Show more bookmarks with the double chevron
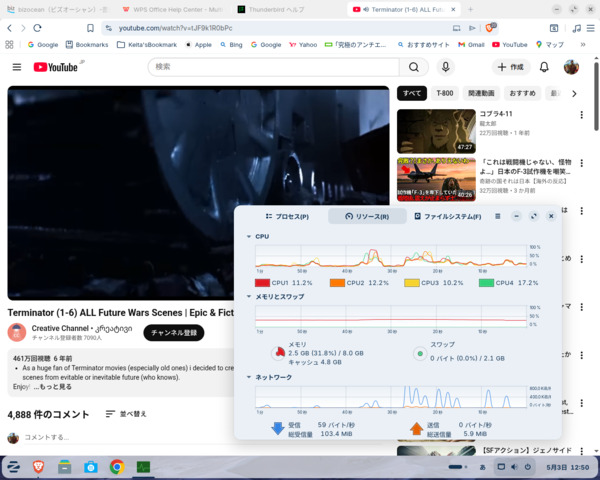The image size is (600, 480). [x=583, y=45]
